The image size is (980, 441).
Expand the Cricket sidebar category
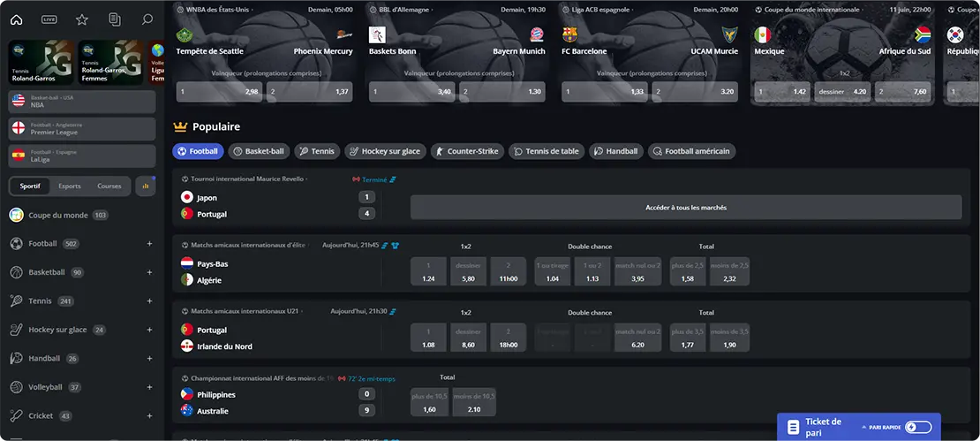tap(149, 416)
